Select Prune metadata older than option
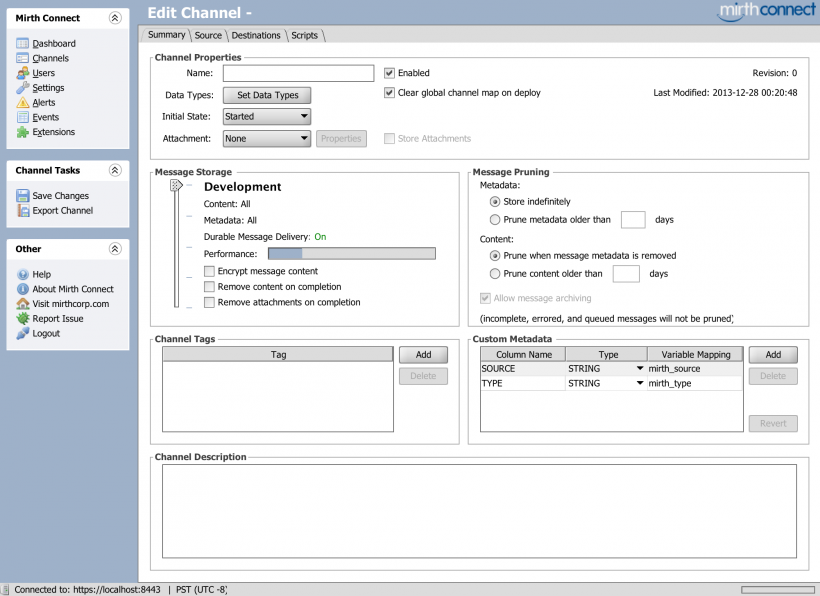820x596 pixels. (495, 220)
